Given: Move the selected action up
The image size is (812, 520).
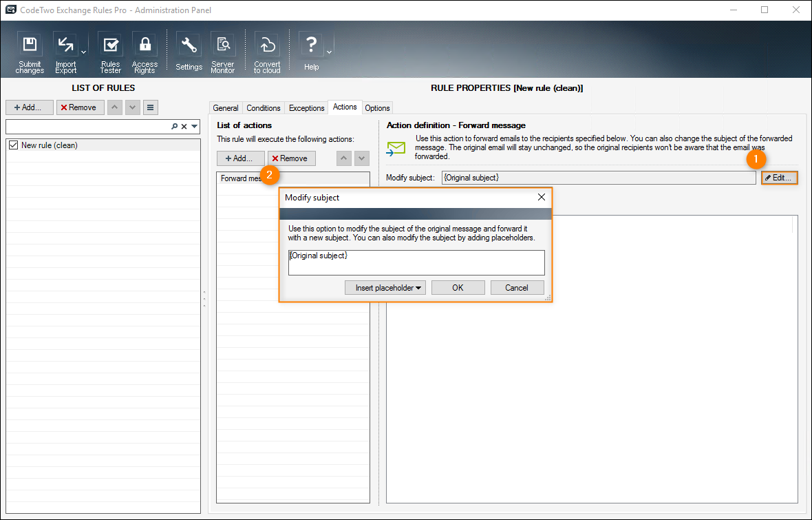Looking at the screenshot, I should 344,158.
